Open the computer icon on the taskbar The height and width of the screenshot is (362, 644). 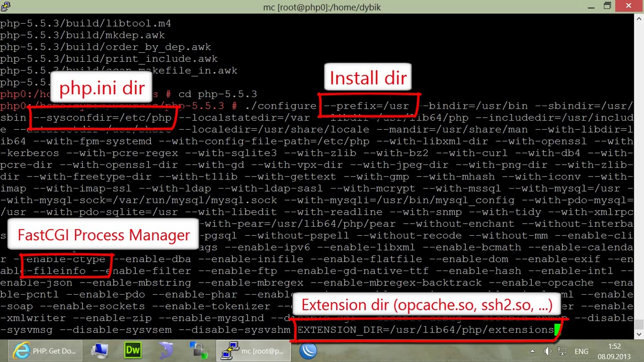click(x=100, y=351)
